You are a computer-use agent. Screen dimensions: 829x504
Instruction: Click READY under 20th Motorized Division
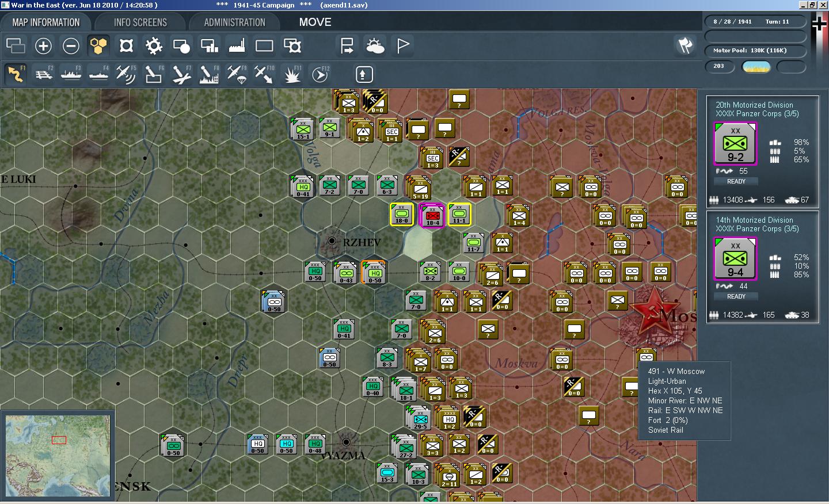pos(736,181)
